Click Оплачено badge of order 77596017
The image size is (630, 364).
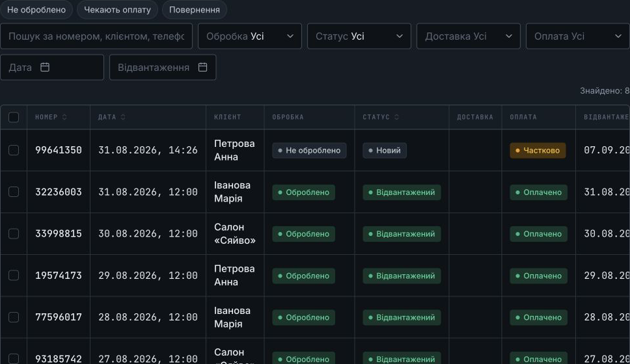[538, 317]
